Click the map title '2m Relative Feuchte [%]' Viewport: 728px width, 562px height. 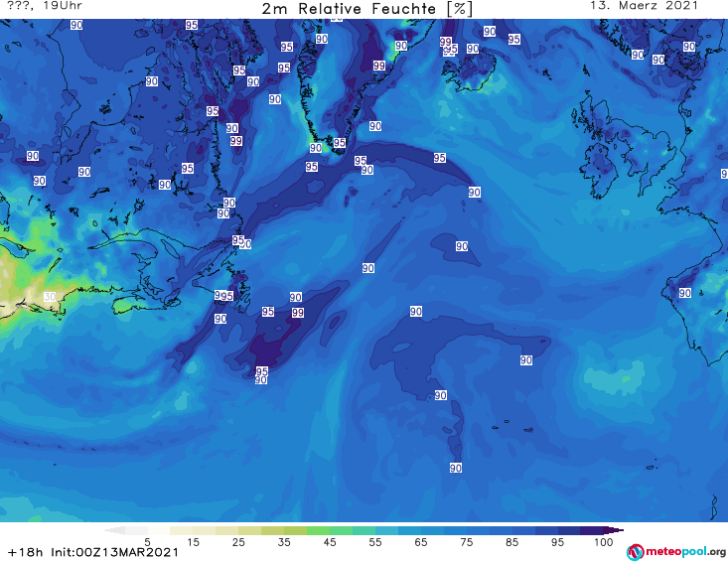tap(367, 9)
